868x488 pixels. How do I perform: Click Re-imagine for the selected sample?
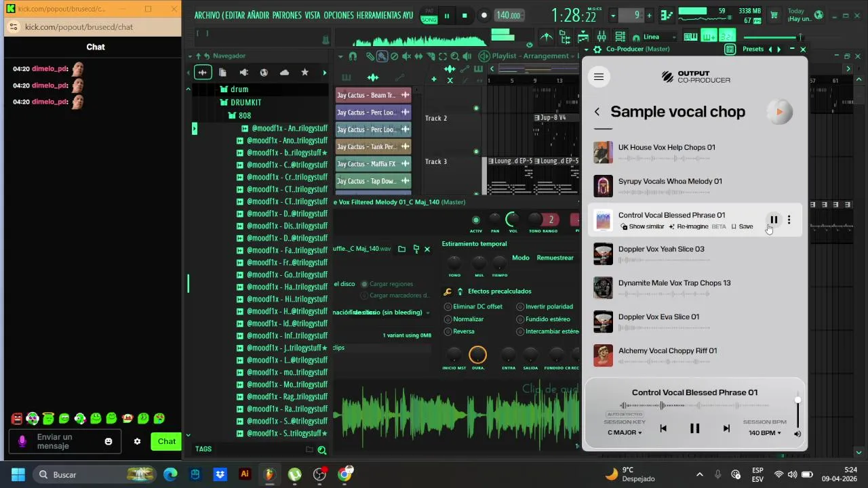point(688,226)
